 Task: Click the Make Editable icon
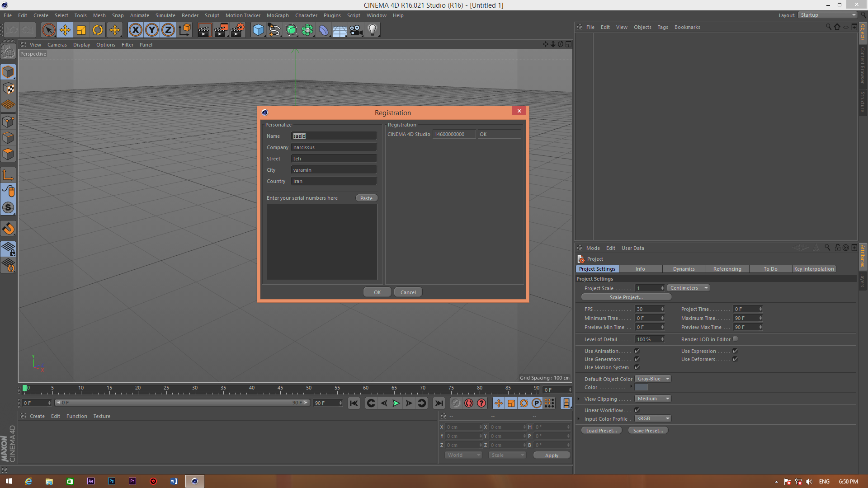click(x=8, y=52)
